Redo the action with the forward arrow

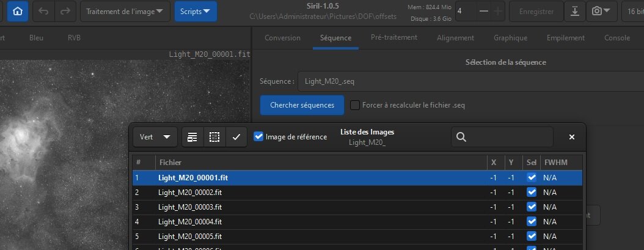[65, 12]
